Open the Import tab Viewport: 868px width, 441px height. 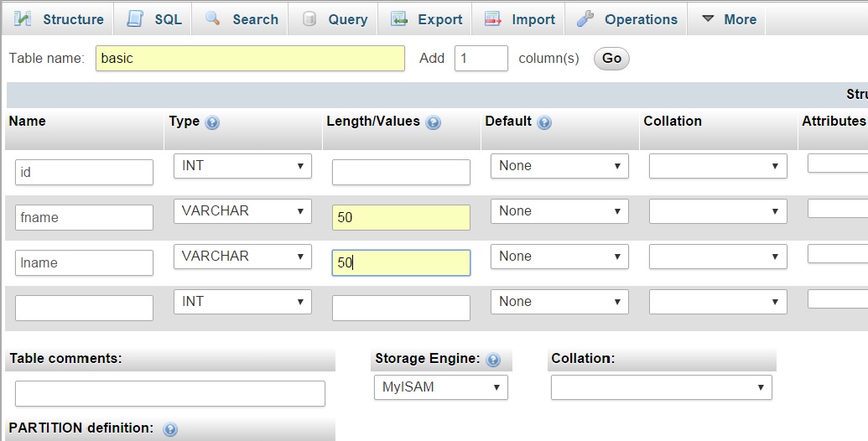tap(518, 18)
